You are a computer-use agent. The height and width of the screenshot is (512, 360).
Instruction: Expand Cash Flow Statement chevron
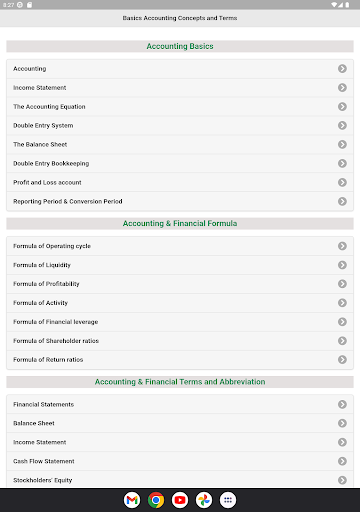(342, 461)
